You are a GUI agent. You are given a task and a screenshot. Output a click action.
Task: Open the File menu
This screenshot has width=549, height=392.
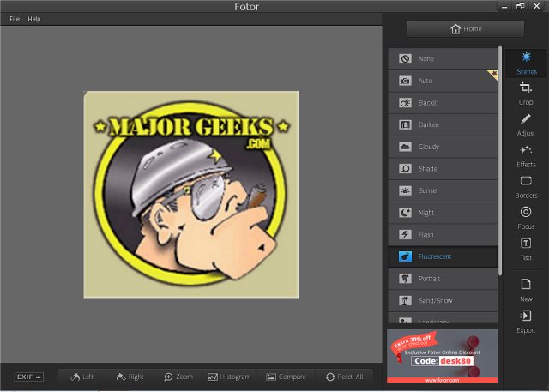15,18
